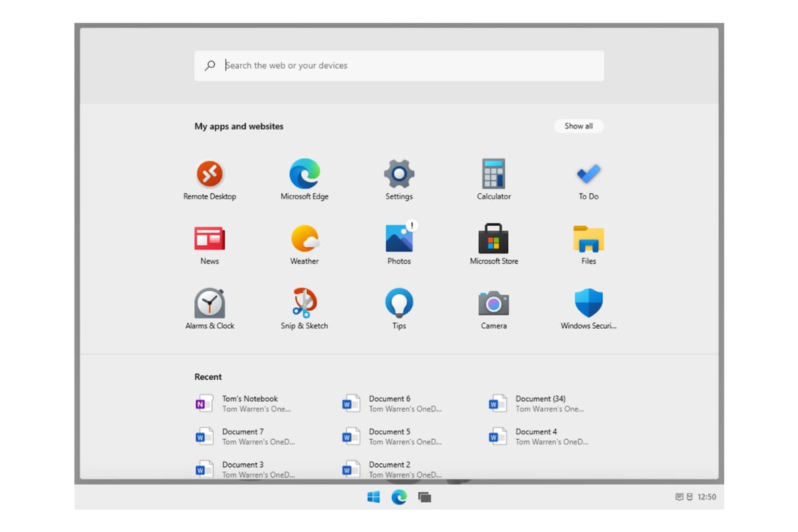Screen dimensions: 798x532
Task: Click the Show all button
Action: [579, 126]
